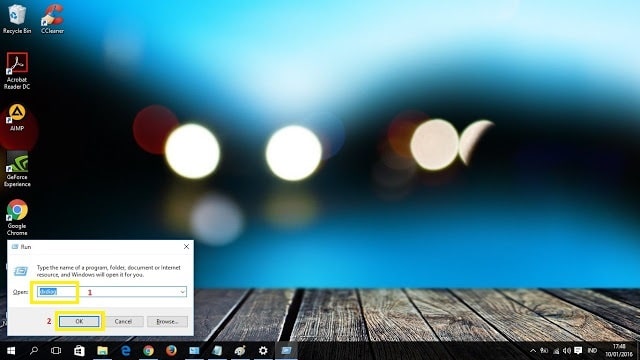Select the GeForce Experience shortcut
The image size is (640, 360).
(17, 169)
